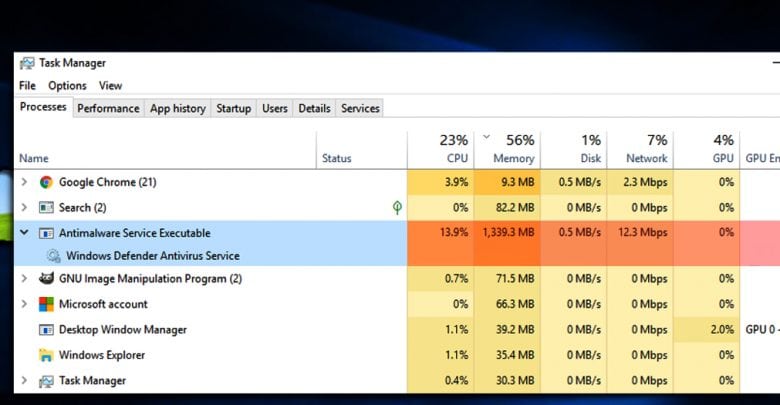Click the Antimalware Service Executable icon
Viewport: 780px width, 405px height.
coord(46,233)
